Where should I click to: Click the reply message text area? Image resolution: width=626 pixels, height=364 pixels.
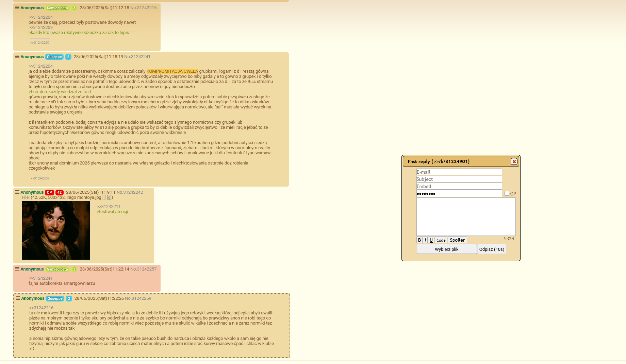[x=466, y=216]
